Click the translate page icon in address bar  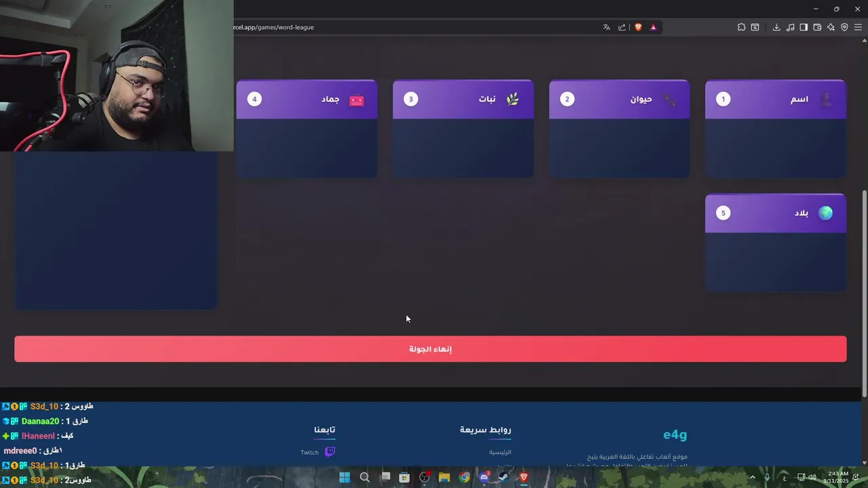606,27
